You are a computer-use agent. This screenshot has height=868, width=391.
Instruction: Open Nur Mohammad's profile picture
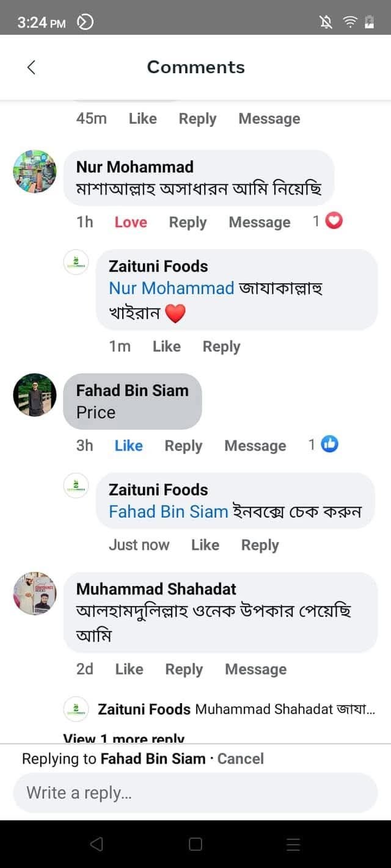(x=35, y=171)
